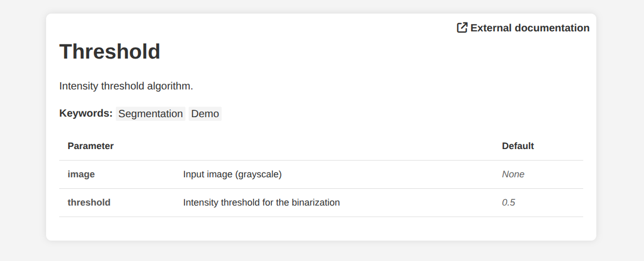Click the threshold parameter name
Image resolution: width=644 pixels, height=261 pixels.
click(x=89, y=202)
